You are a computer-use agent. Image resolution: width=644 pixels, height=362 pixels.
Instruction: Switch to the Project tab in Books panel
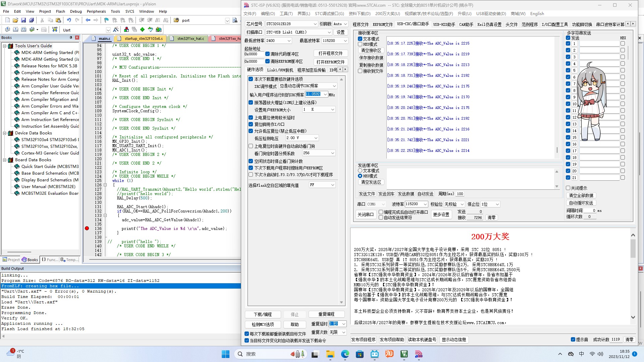(11, 259)
